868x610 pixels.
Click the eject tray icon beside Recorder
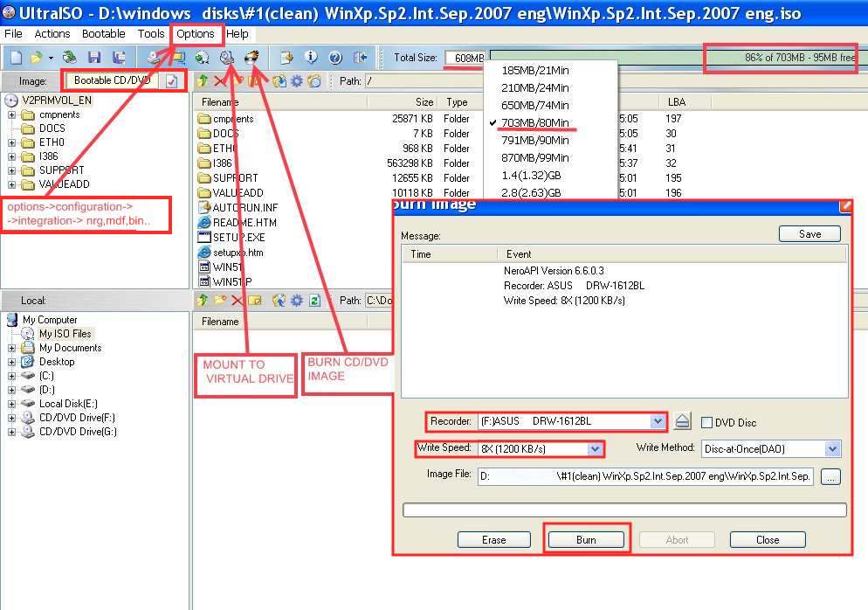click(x=683, y=421)
